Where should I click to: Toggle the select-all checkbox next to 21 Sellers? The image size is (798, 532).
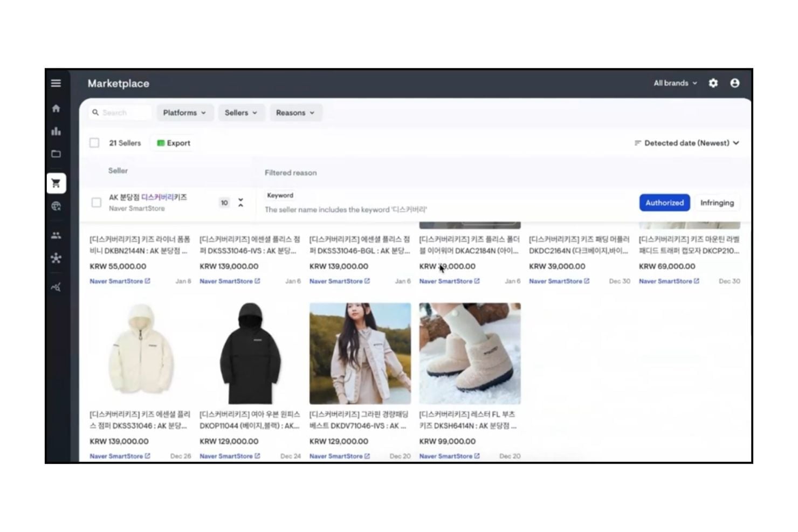click(x=94, y=143)
